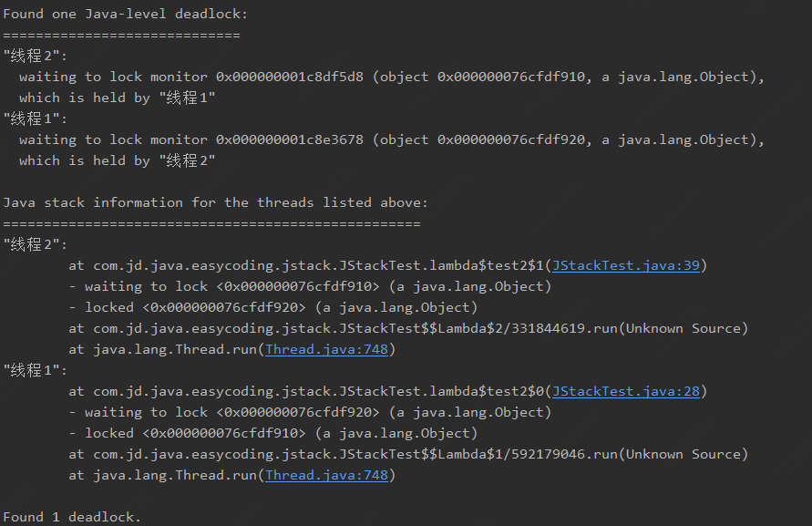Image resolution: width=812 pixels, height=526 pixels.
Task: Click the monitor address 0x000000001c8df5d8
Action: tap(290, 77)
